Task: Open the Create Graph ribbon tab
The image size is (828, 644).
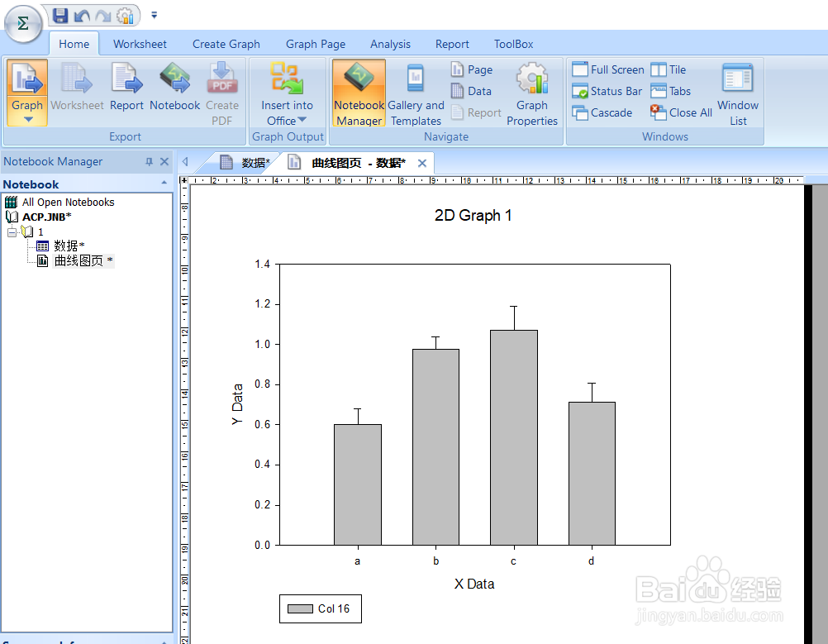Action: (226, 44)
